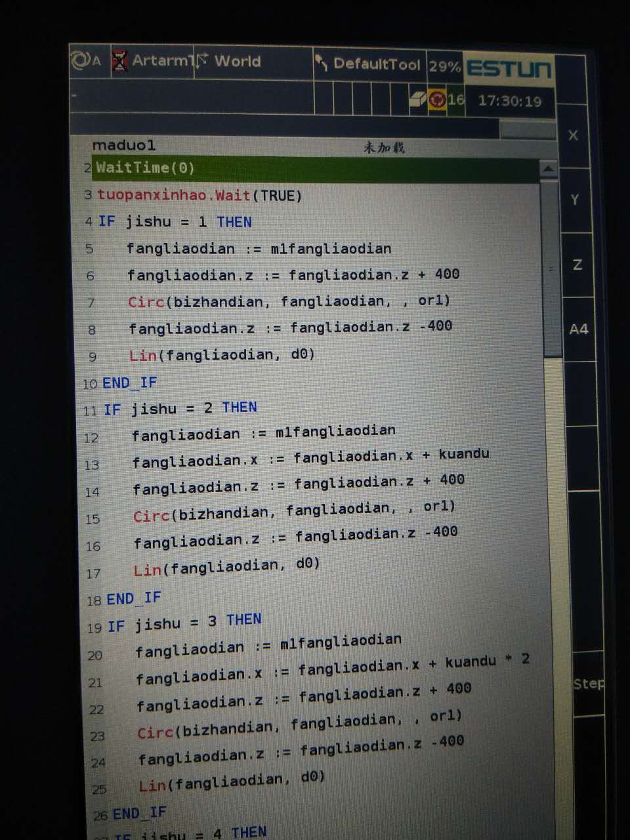Select the highlighted WaitTime(0) line
The image size is (630, 840).
[x=146, y=168]
